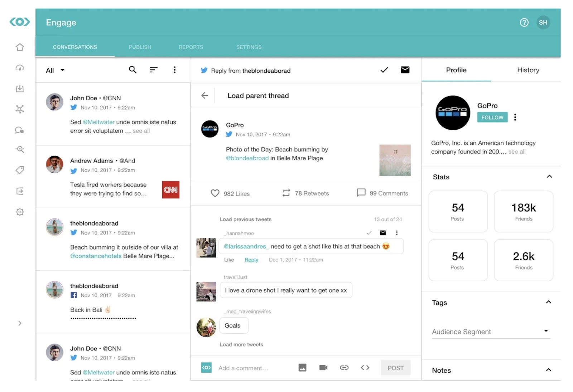This screenshot has height=392, width=573.
Task: Mark the theblondeaborad reply as resolved
Action: tap(384, 70)
